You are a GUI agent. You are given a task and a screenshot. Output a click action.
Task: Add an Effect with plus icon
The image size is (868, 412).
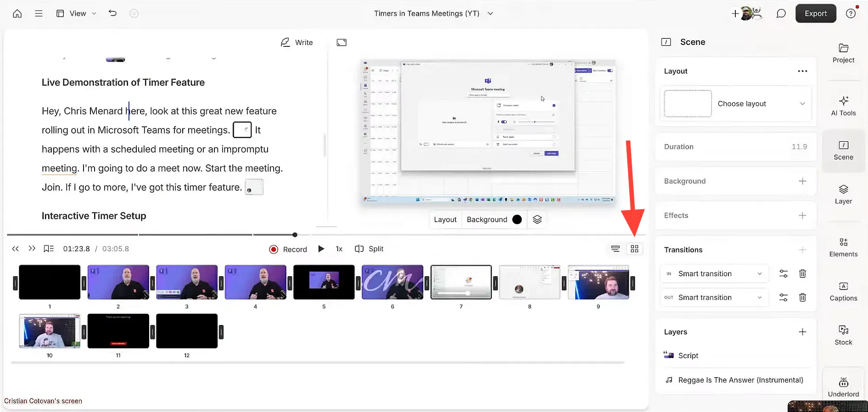(x=802, y=216)
